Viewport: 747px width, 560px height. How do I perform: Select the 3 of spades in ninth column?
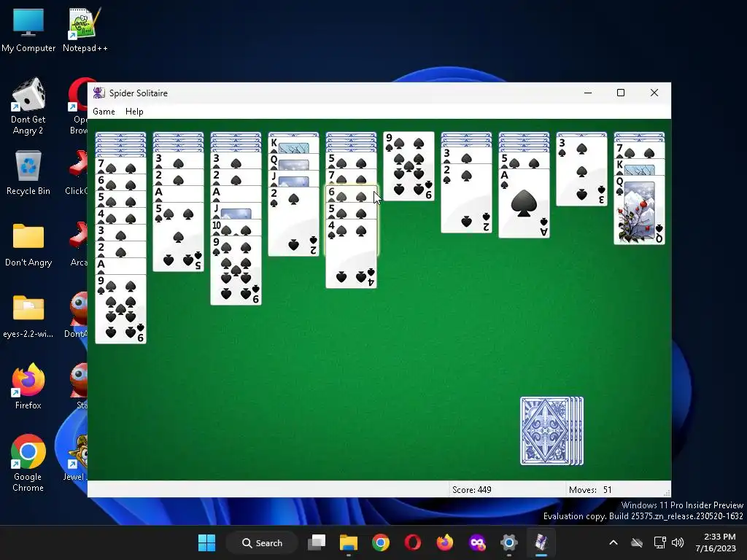(581, 171)
